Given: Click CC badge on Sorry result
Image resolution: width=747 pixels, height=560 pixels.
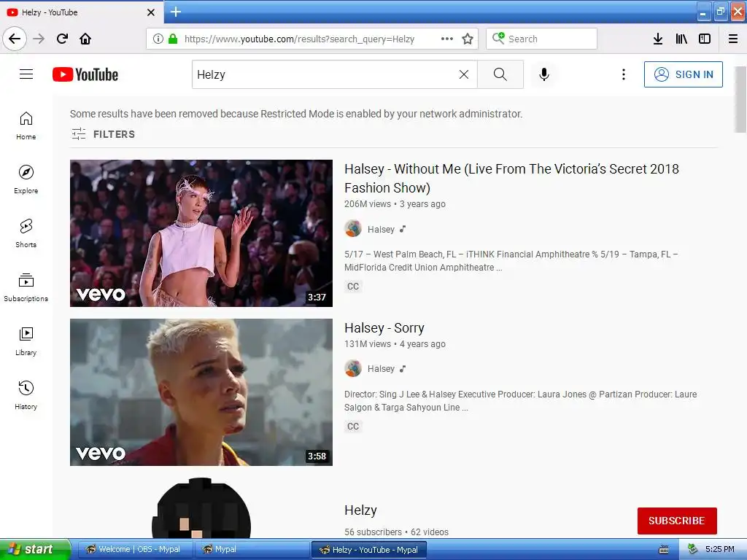Looking at the screenshot, I should click(353, 426).
